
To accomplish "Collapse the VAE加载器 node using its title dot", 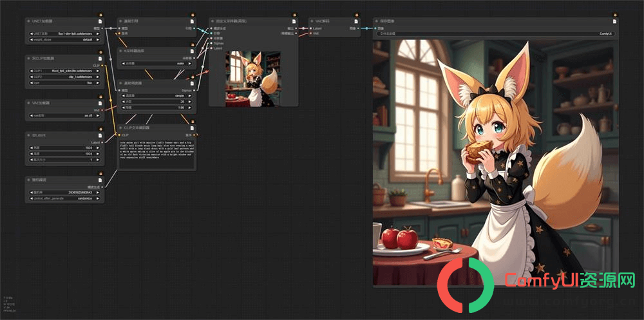I will click(x=29, y=103).
